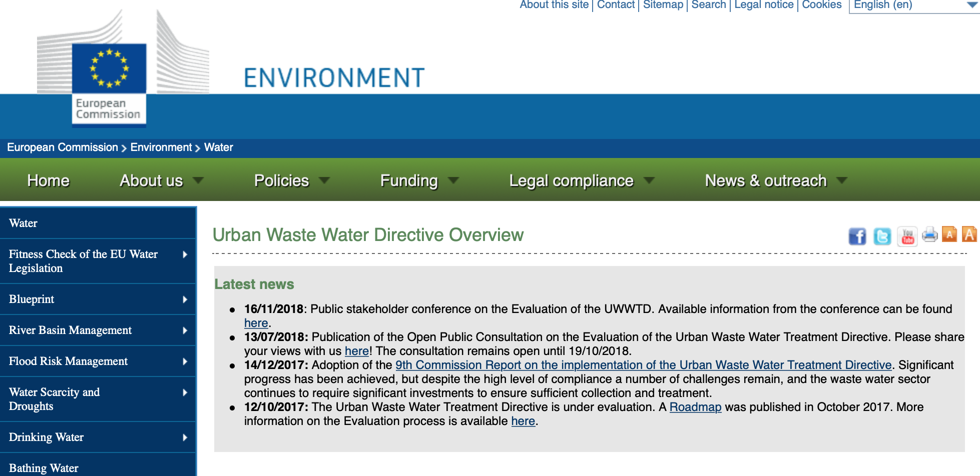This screenshot has width=980, height=476.
Task: Expand Drinking Water sidebar arrow
Action: [x=185, y=437]
